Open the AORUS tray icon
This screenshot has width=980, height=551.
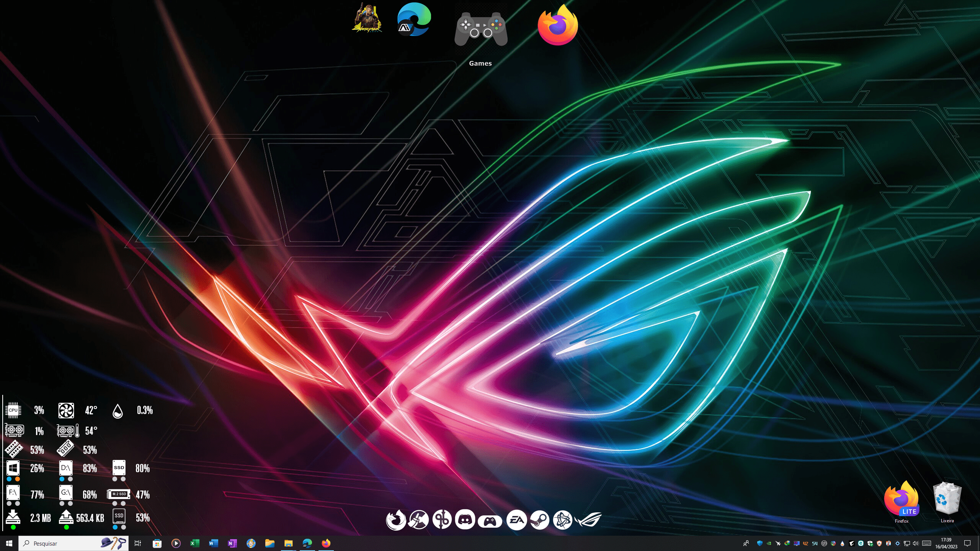click(x=852, y=543)
